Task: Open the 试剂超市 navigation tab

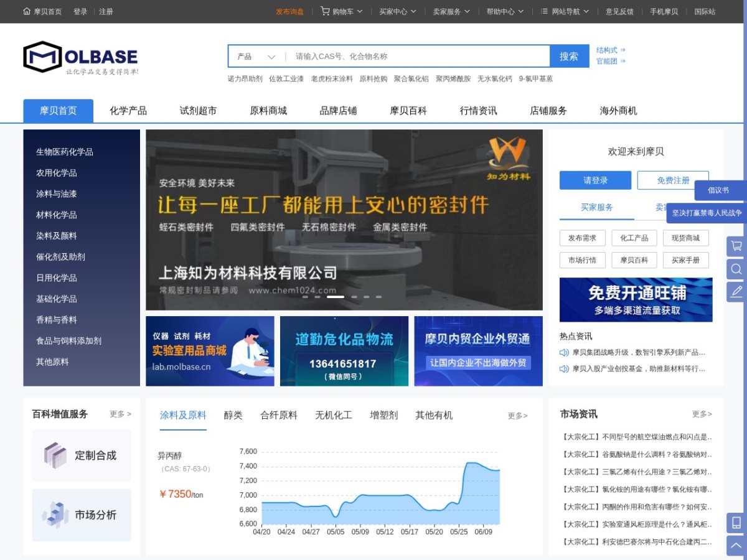Action: 198,111
